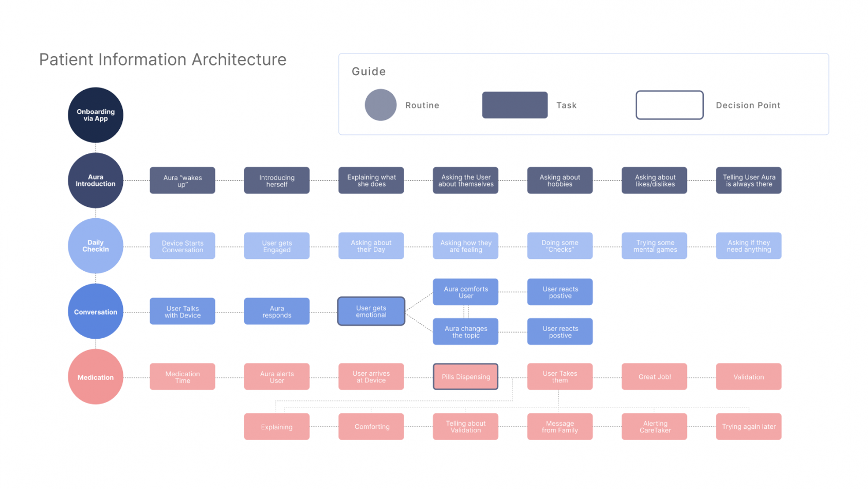Click the User Takes them box

click(560, 376)
